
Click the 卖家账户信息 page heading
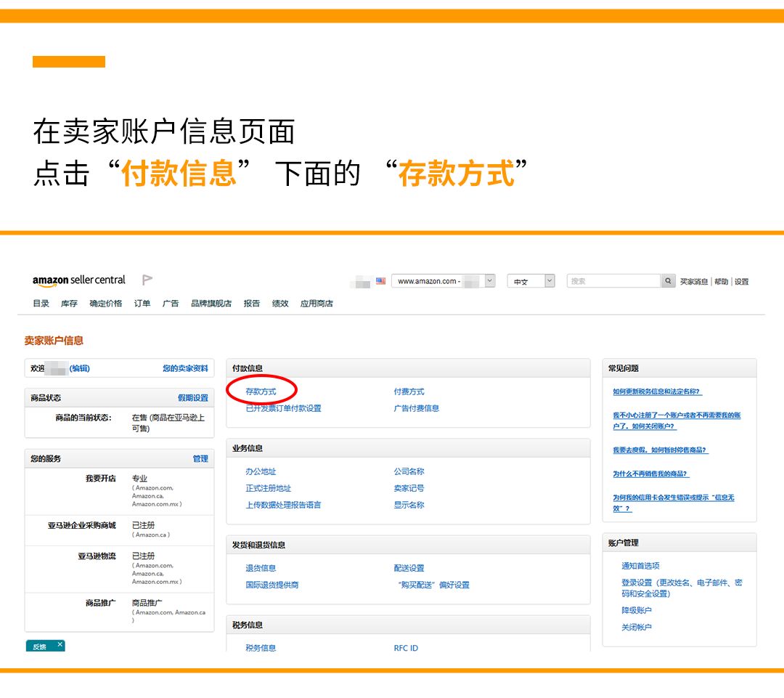coord(54,341)
